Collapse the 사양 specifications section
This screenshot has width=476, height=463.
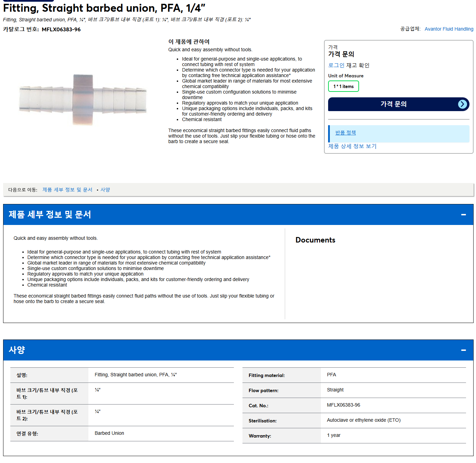(463, 350)
